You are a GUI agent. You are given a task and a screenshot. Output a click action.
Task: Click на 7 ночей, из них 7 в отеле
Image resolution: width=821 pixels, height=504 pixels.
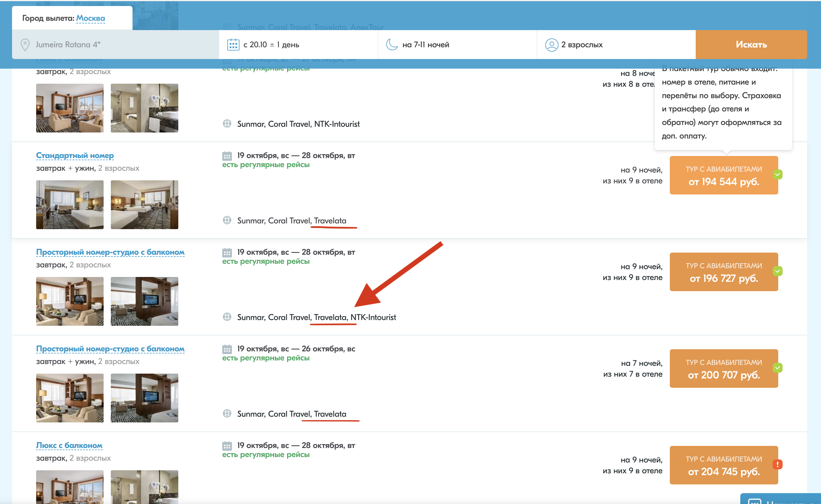click(x=632, y=369)
